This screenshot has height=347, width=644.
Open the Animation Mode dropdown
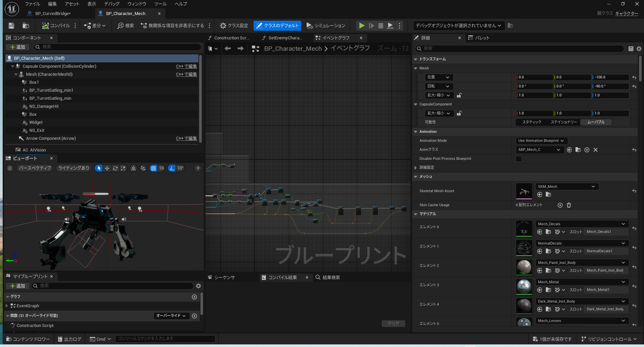(541, 141)
